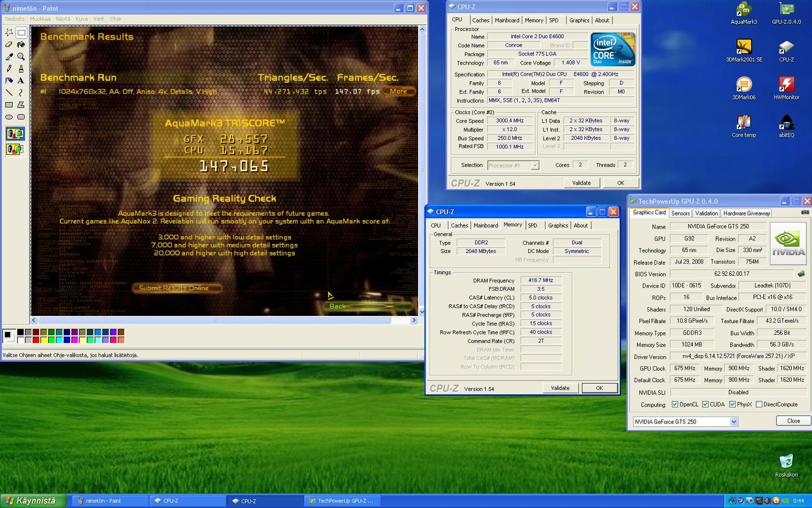Select the Airbrush tool in Paint
The image size is (812, 508).
pos(9,81)
